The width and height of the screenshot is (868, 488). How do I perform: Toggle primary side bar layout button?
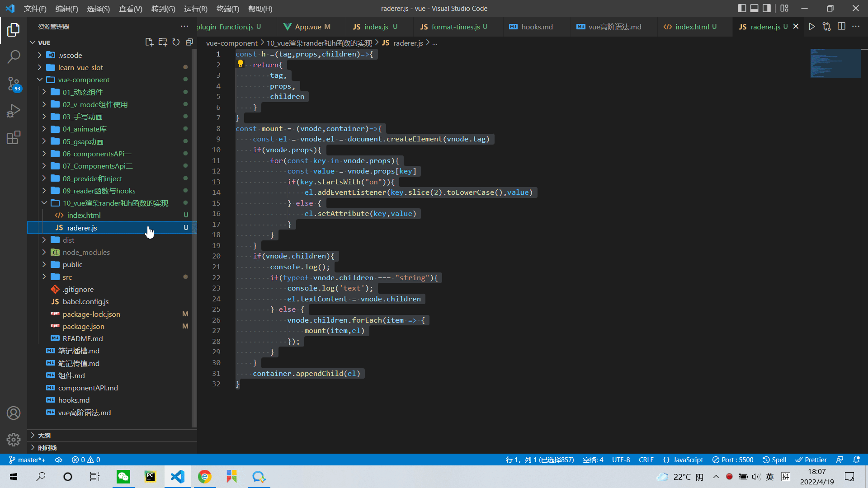pos(742,8)
